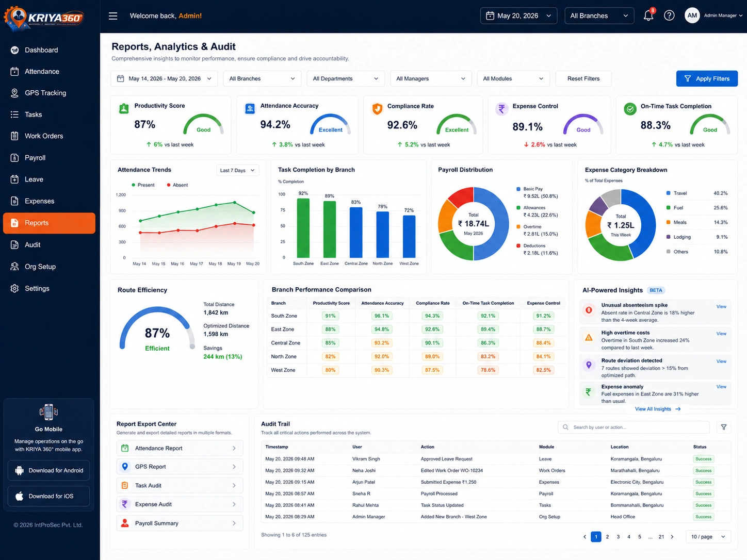The height and width of the screenshot is (560, 747).
Task: Click the GPS Report location pin icon
Action: 125,467
